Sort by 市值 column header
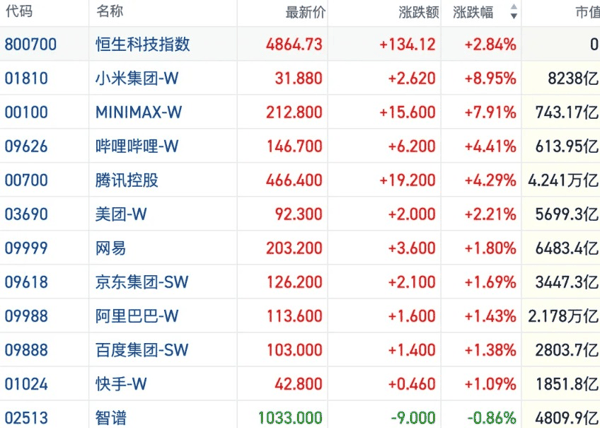This screenshot has width=600, height=428. (x=588, y=12)
